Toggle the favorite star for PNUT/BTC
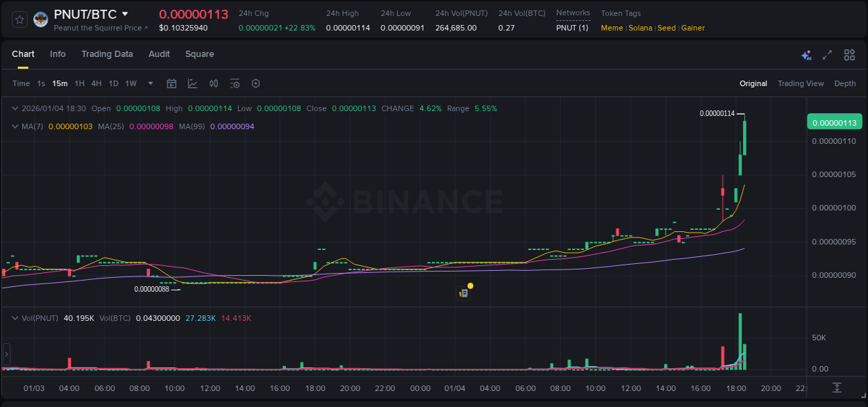Image resolution: width=868 pixels, height=407 pixels. tap(19, 19)
